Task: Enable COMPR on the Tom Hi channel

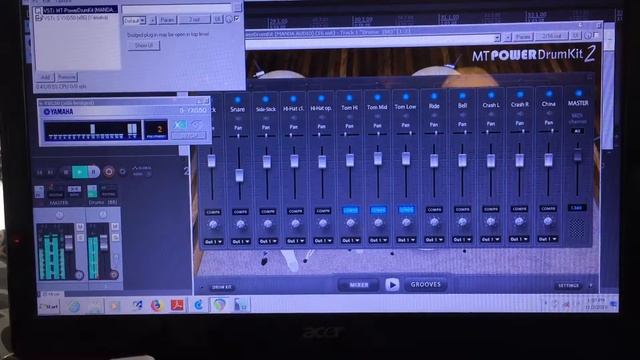Action: tap(351, 210)
